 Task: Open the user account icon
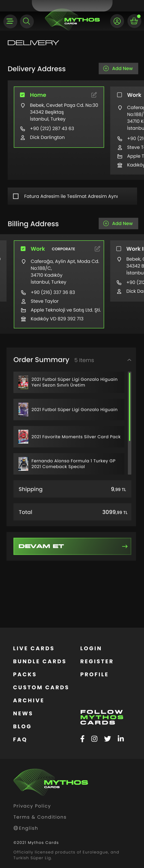(x=117, y=22)
